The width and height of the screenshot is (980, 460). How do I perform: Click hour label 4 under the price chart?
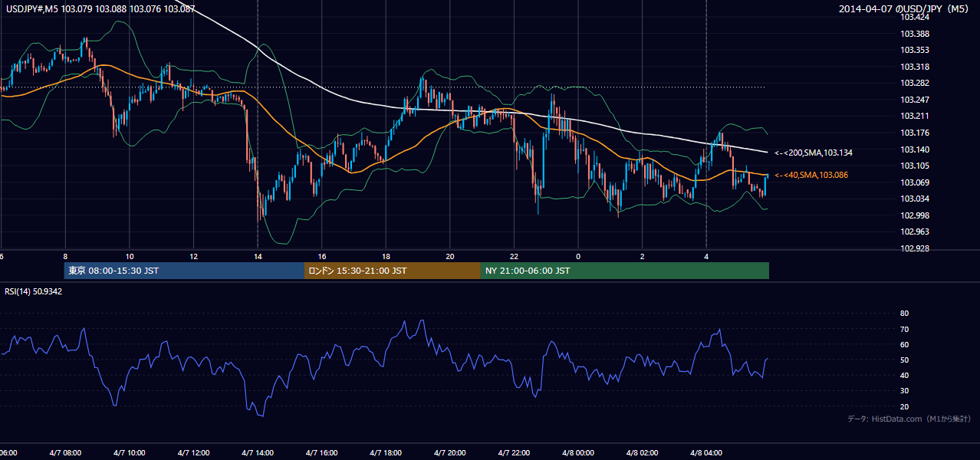click(x=706, y=256)
